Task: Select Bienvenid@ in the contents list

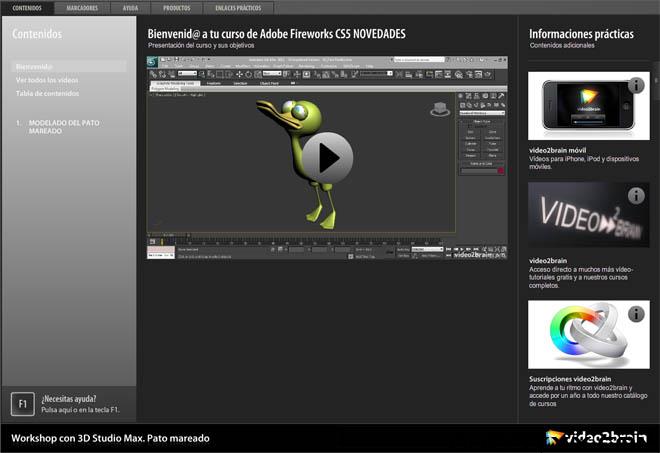Action: tap(69, 67)
